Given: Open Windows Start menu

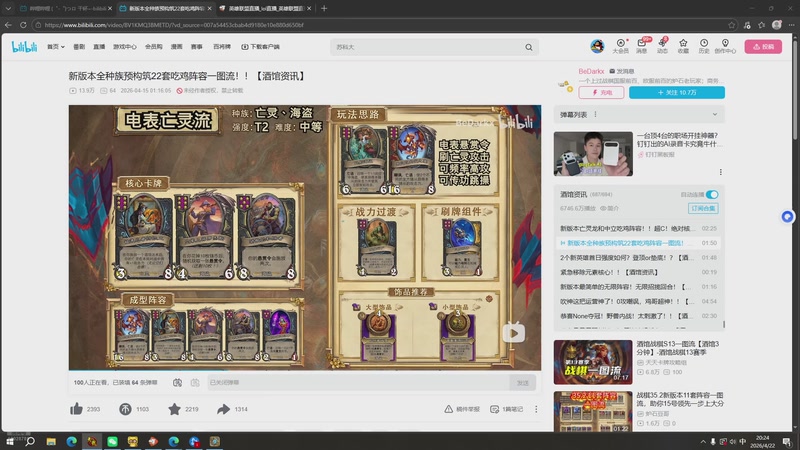Looking at the screenshot, I should click(10, 441).
